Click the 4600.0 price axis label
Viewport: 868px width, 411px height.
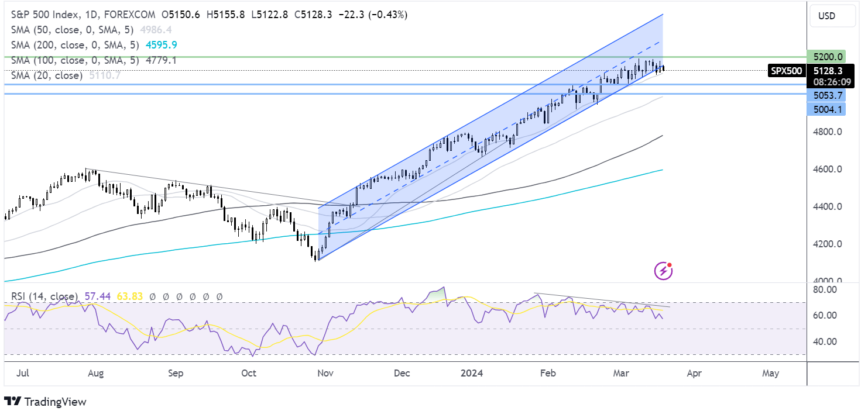click(826, 170)
